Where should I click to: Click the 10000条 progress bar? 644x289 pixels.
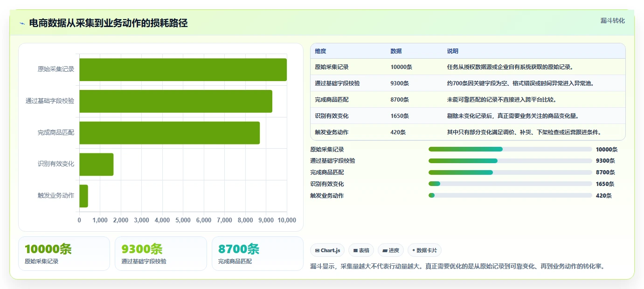tap(510, 149)
